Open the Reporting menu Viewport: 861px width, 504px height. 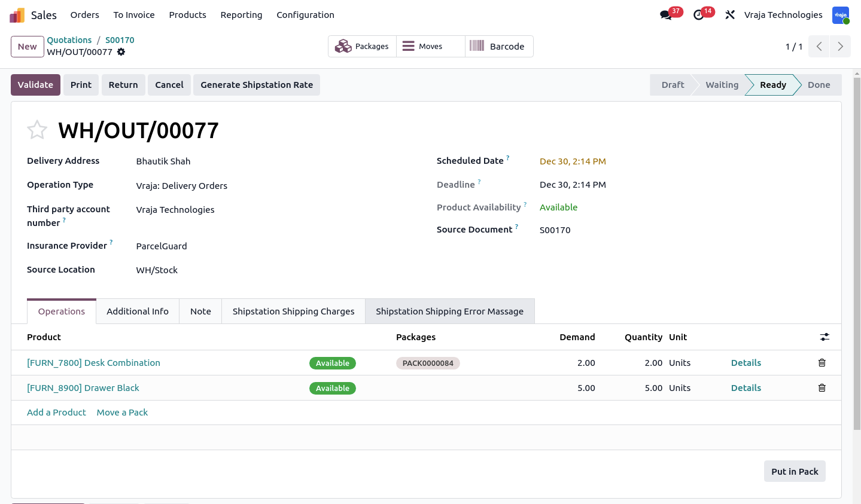(x=241, y=15)
